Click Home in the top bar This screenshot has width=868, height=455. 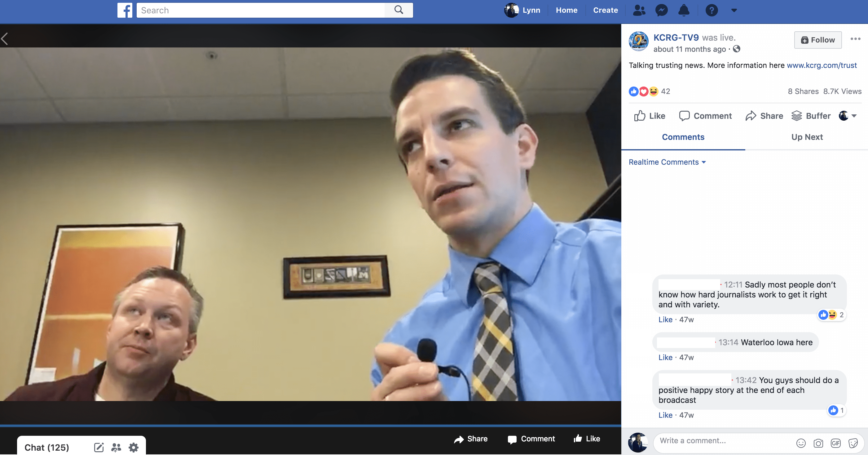pyautogui.click(x=566, y=10)
